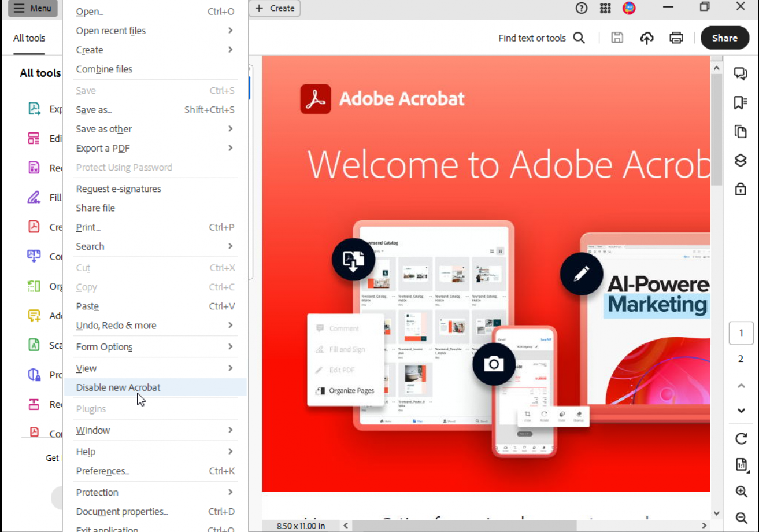Click the upload to cloud icon
The height and width of the screenshot is (532, 759).
[647, 38]
